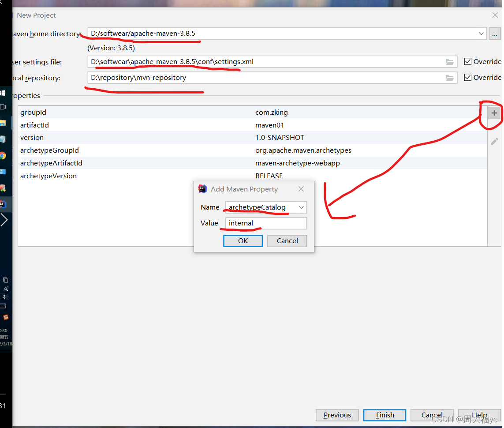Open Maven home directory browse ellipsis button
504x428 pixels.
coord(495,34)
